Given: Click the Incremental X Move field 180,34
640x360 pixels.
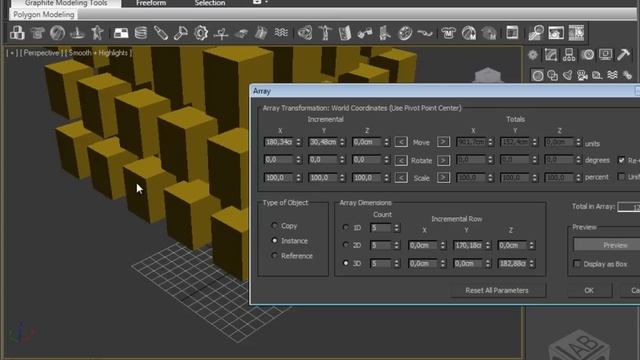Looking at the screenshot, I should coord(279,142).
